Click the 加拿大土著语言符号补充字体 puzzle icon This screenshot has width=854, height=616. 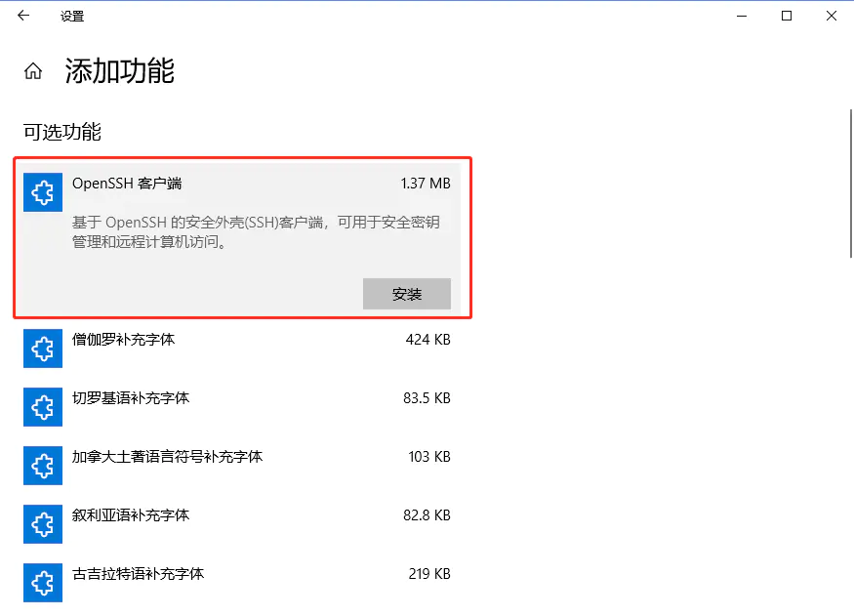tap(43, 466)
